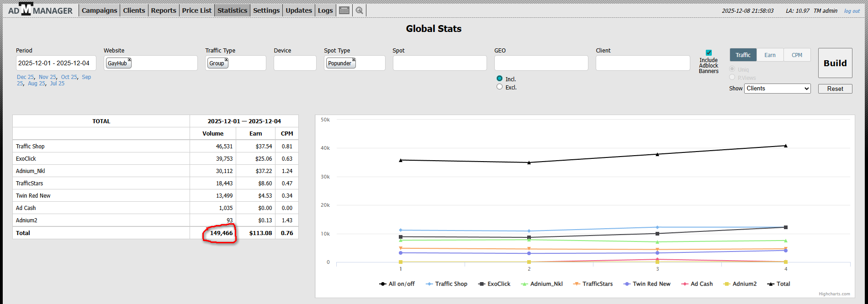Select the Nov 25 period shortcut link
Viewport: 868px width, 304px height.
tap(47, 77)
